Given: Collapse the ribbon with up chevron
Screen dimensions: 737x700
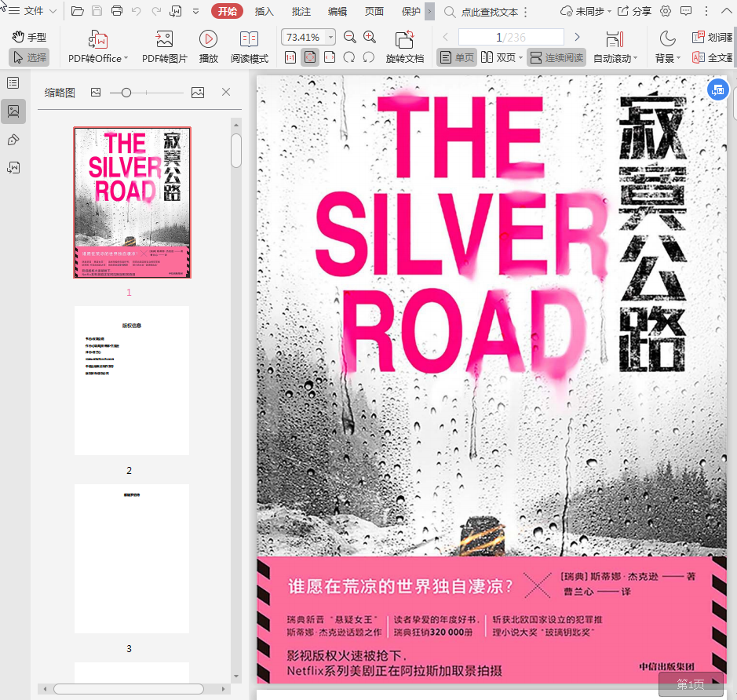Looking at the screenshot, I should 726,11.
